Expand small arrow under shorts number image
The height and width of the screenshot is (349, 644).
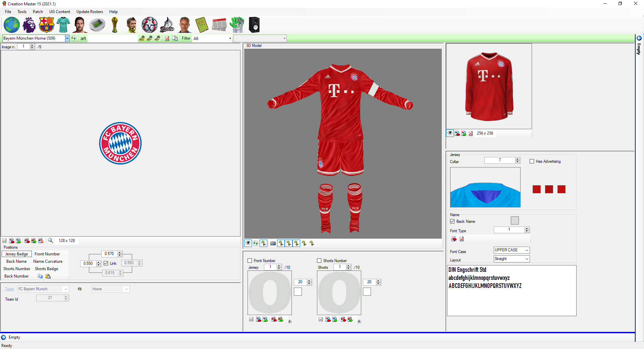point(359,321)
